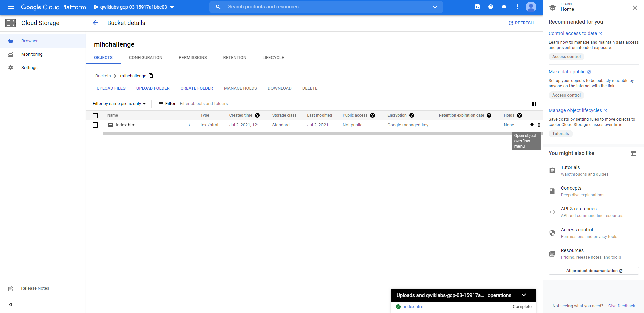Open All product documentation
This screenshot has width=644, height=313.
coord(594,271)
